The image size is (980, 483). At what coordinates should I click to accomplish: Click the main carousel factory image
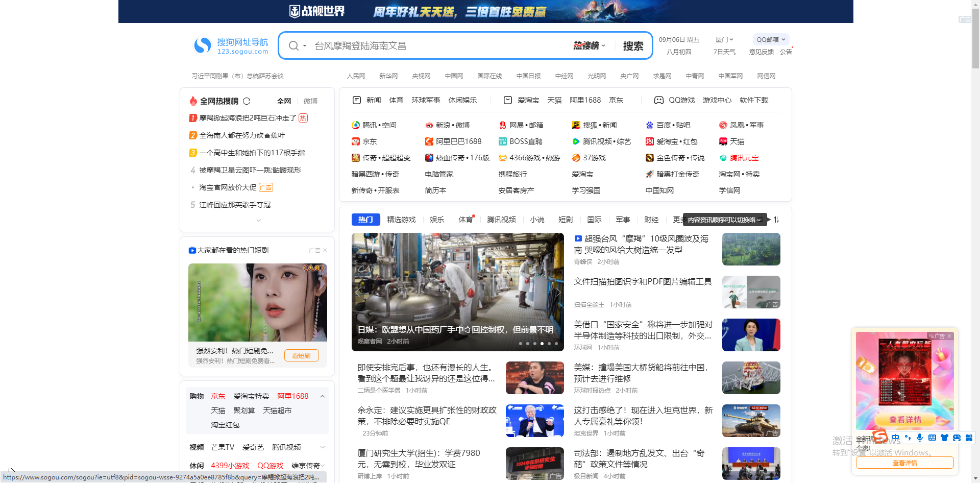tap(458, 292)
